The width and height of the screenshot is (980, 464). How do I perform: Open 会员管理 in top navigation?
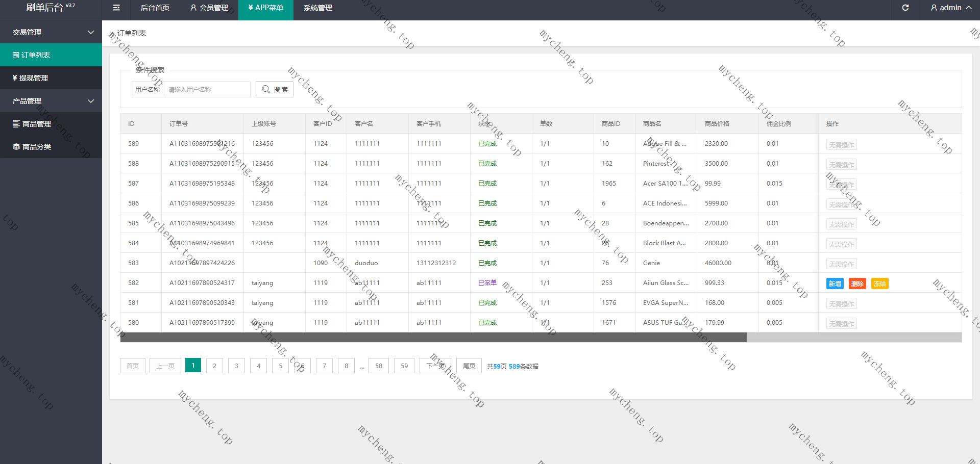click(209, 8)
